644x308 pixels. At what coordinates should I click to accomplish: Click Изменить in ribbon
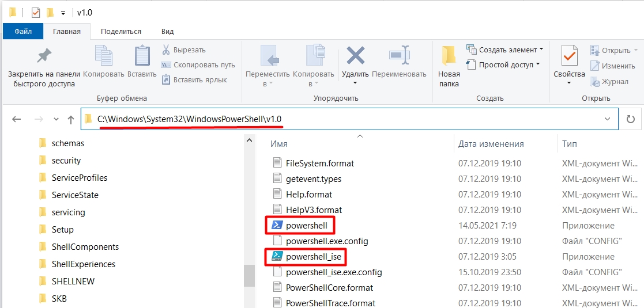click(613, 66)
